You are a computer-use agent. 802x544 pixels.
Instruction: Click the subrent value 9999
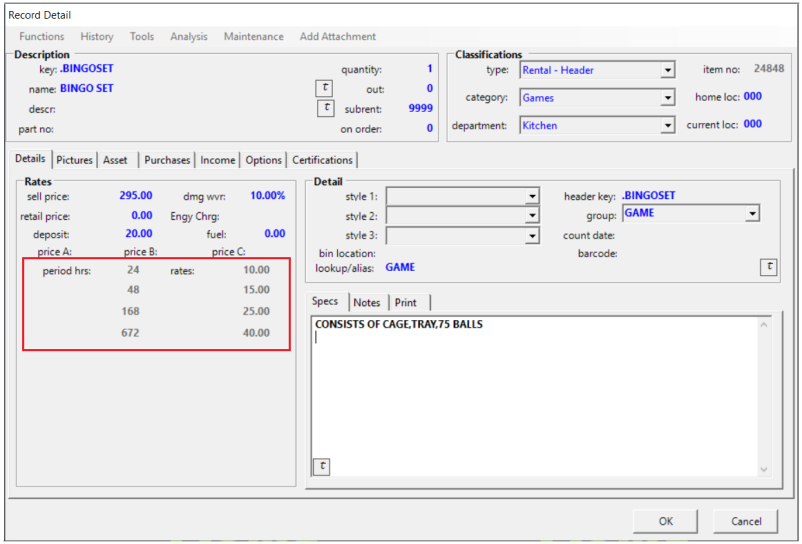coord(420,108)
